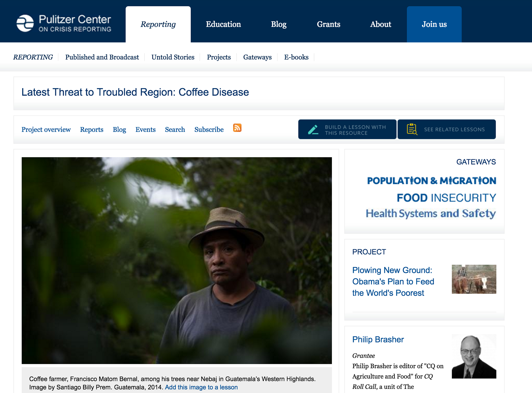Click the Subscribe link
This screenshot has width=532, height=393.
[x=209, y=129]
